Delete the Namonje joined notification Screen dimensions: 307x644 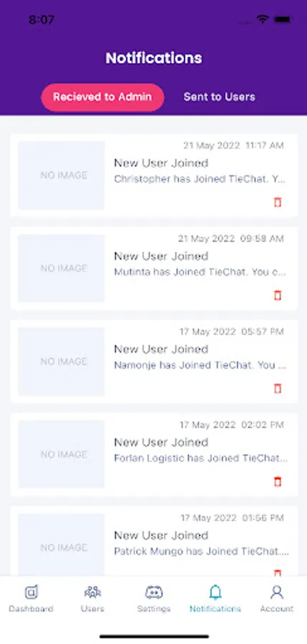tap(278, 388)
